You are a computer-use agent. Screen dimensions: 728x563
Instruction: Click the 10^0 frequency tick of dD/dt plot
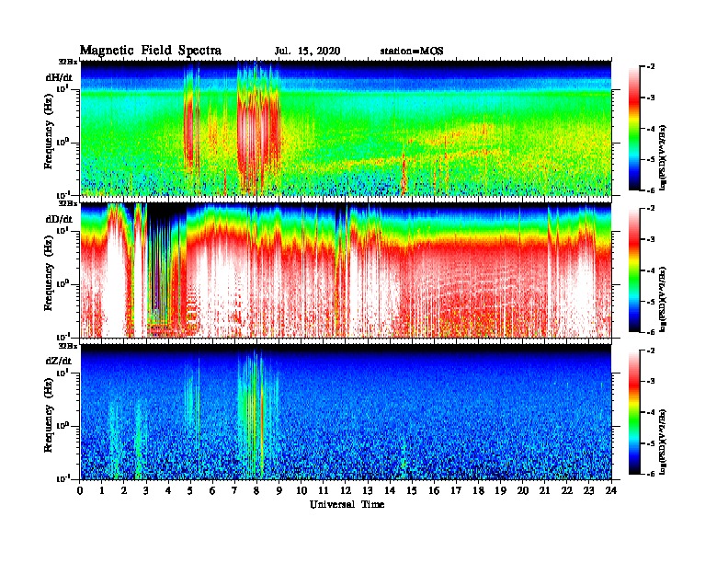click(x=62, y=284)
